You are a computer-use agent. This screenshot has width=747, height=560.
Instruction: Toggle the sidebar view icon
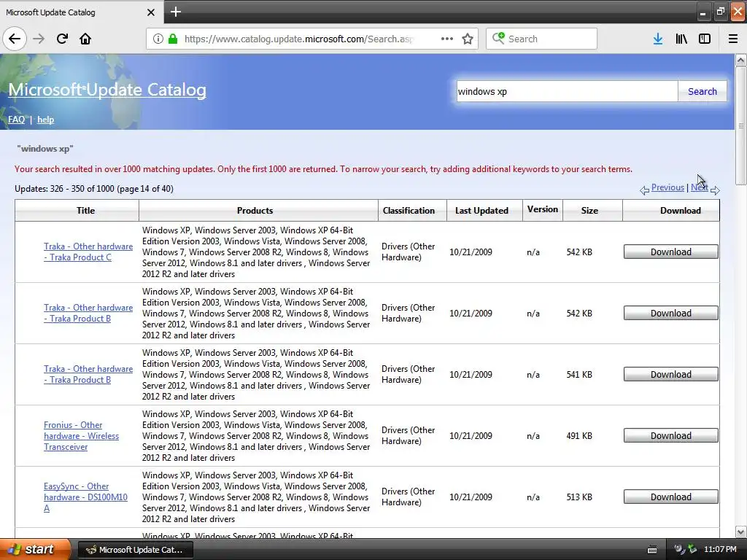pyautogui.click(x=705, y=39)
